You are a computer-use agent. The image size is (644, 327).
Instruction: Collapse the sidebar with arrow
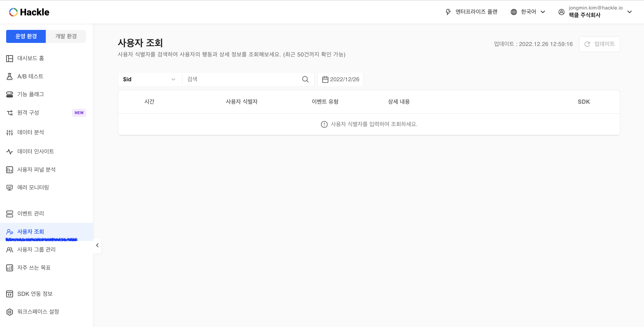[97, 246]
